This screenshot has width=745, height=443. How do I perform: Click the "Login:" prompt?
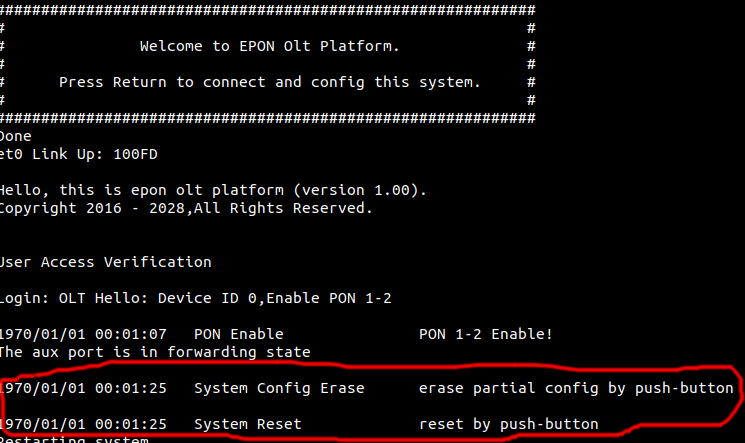(25, 298)
